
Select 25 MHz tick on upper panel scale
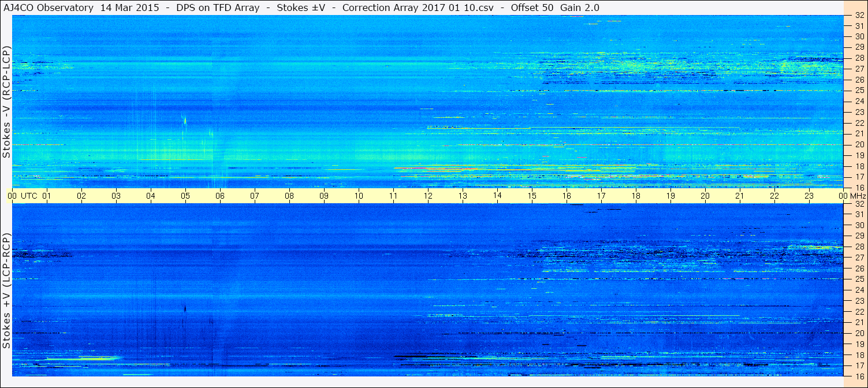(x=859, y=90)
